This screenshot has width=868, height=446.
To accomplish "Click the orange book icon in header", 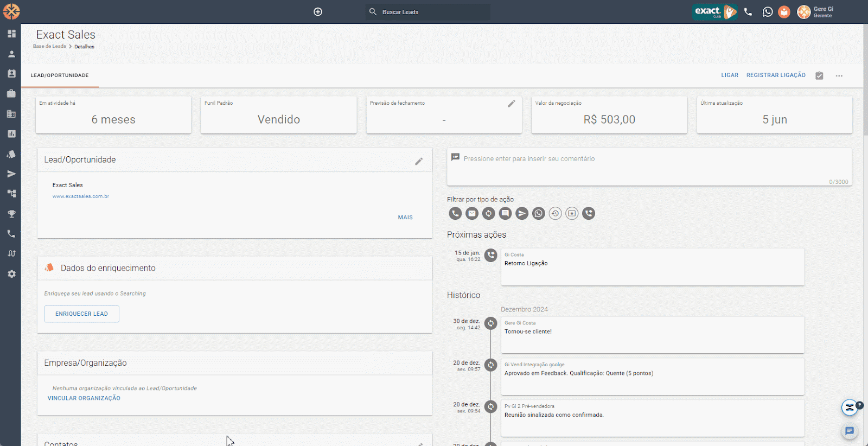I will click(x=784, y=12).
